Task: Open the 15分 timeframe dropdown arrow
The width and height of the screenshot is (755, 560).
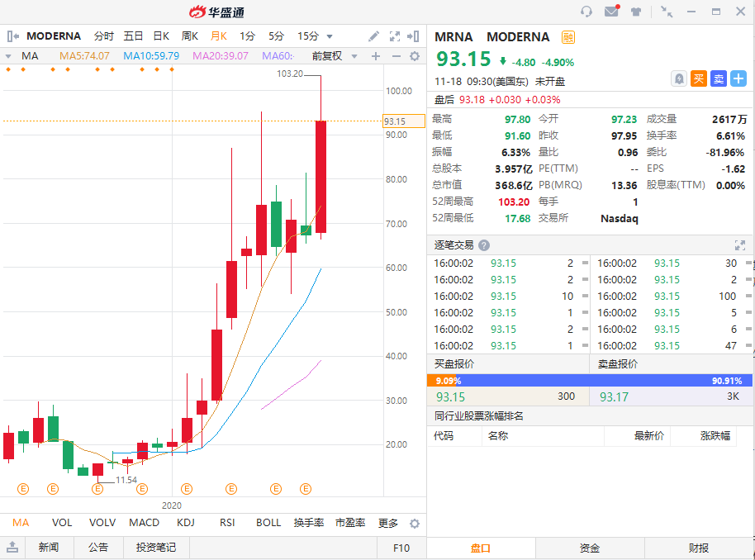Action: [x=330, y=36]
